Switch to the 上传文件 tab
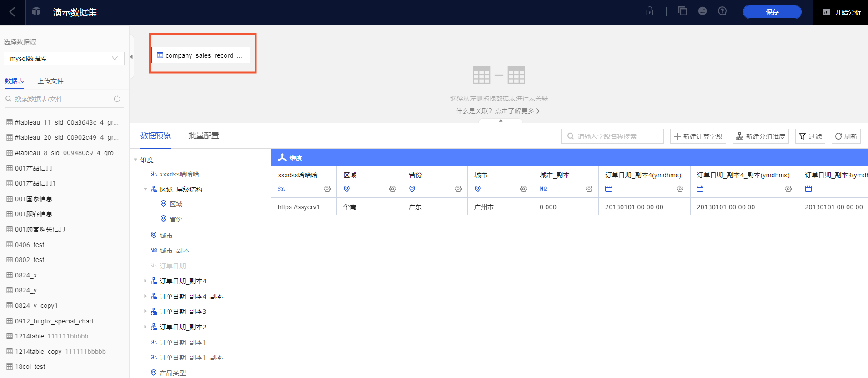 click(x=50, y=81)
